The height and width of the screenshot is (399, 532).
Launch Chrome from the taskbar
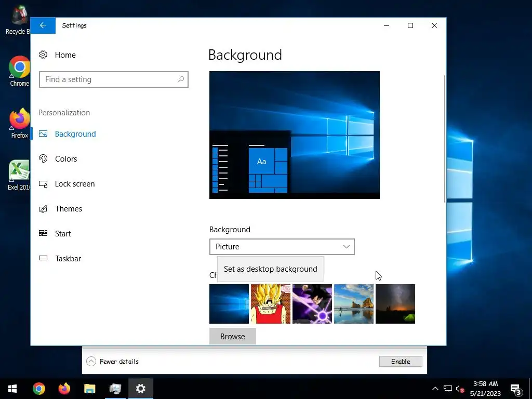tap(39, 389)
